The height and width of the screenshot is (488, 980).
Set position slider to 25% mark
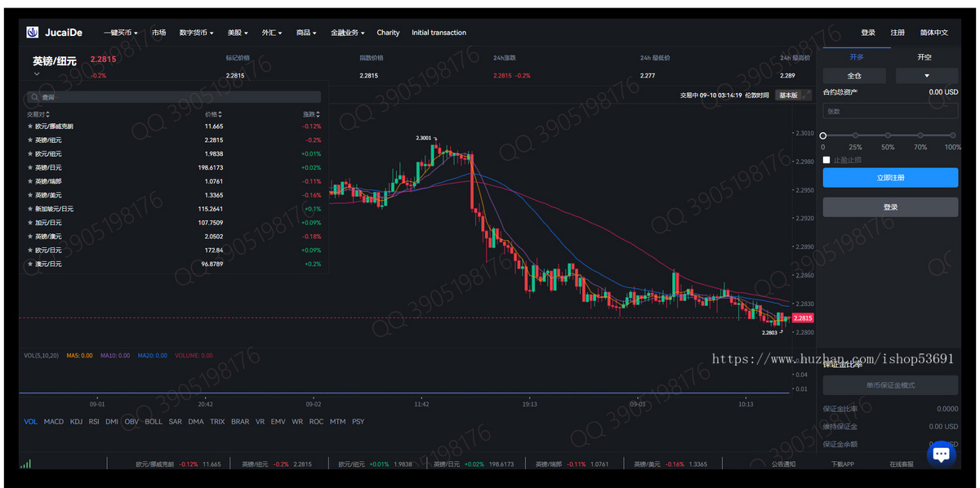tap(855, 135)
